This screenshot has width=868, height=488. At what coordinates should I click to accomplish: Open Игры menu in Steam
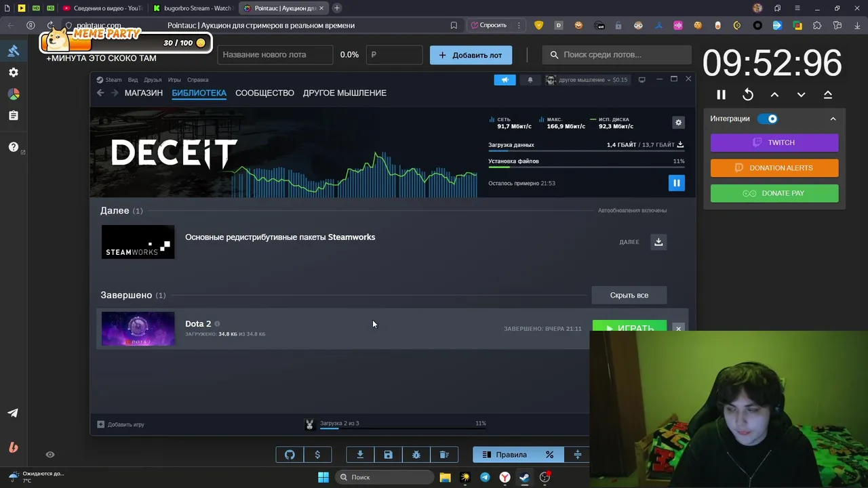[x=174, y=80]
